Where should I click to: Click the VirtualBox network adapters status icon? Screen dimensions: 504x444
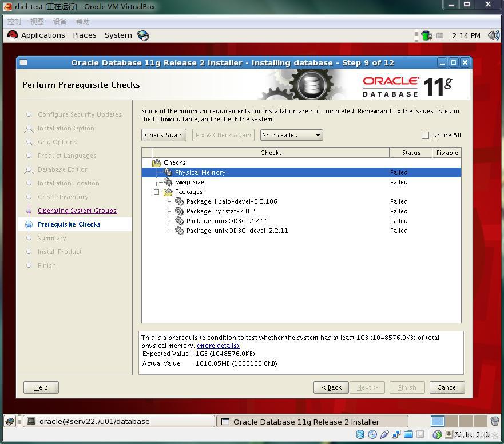click(396, 435)
